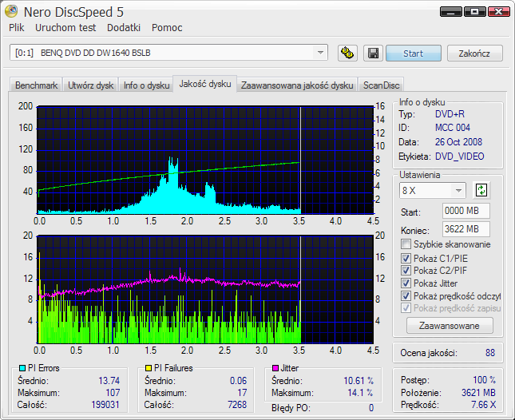Click the Zakończ button
515x420 pixels.
(x=474, y=53)
